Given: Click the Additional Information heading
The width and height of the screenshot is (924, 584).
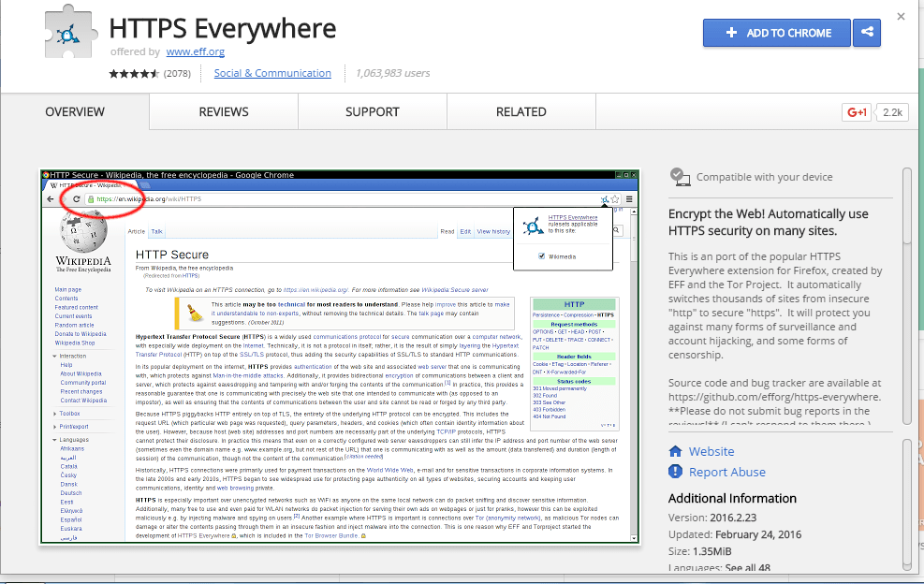Looking at the screenshot, I should pos(732,499).
